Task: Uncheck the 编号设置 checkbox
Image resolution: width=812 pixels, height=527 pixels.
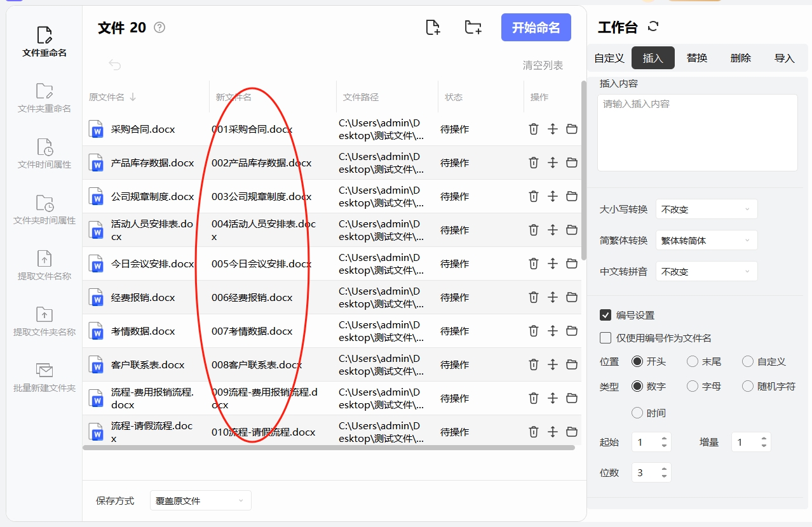Action: (606, 315)
